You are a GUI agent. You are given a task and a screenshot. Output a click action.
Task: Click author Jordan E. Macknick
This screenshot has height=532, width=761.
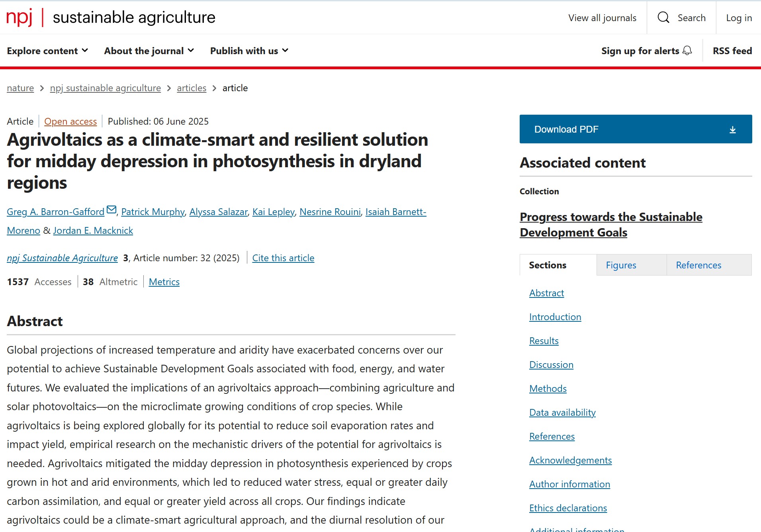(93, 230)
